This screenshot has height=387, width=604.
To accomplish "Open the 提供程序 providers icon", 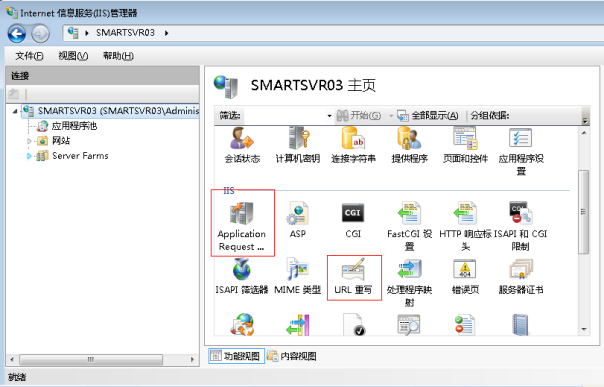I will coord(409,146).
